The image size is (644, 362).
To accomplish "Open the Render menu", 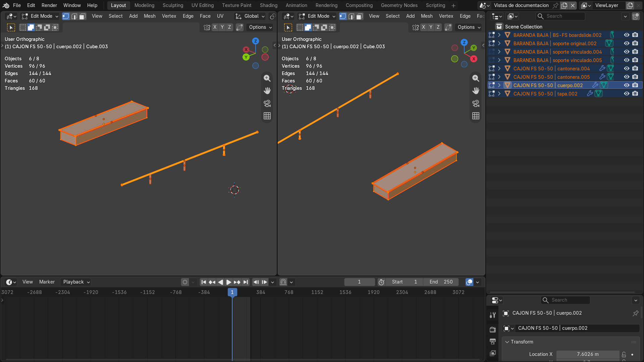I will tap(49, 5).
